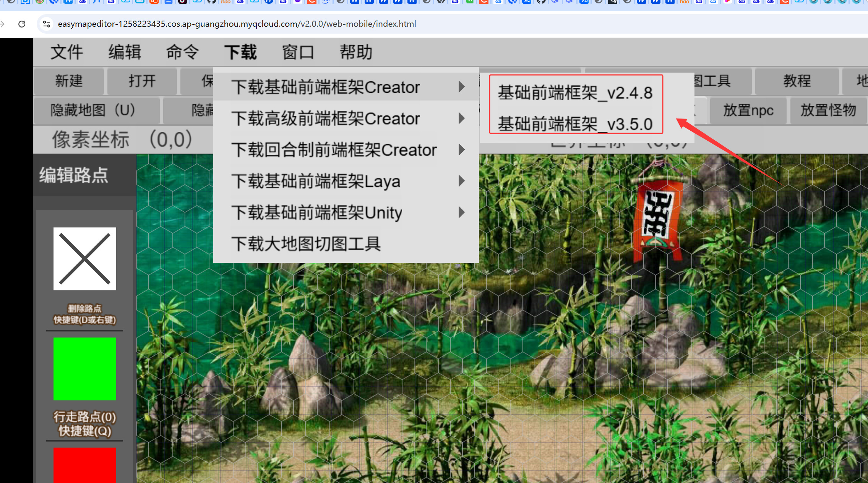Click the browser address bar URL
This screenshot has height=483, width=868.
pos(237,24)
